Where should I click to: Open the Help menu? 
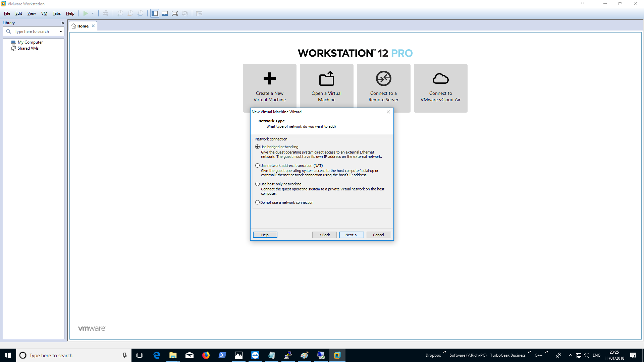(x=70, y=13)
